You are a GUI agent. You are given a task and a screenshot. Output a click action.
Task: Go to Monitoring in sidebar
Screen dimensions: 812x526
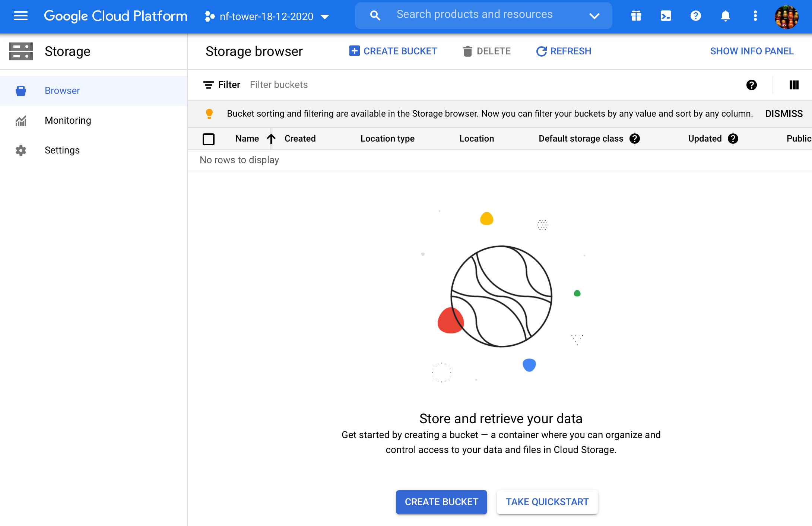pos(68,120)
